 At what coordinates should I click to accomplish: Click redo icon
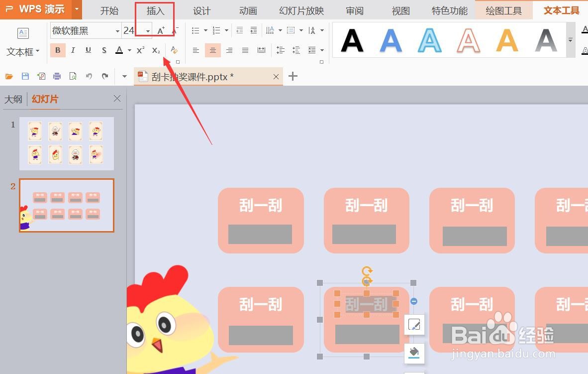coord(105,77)
